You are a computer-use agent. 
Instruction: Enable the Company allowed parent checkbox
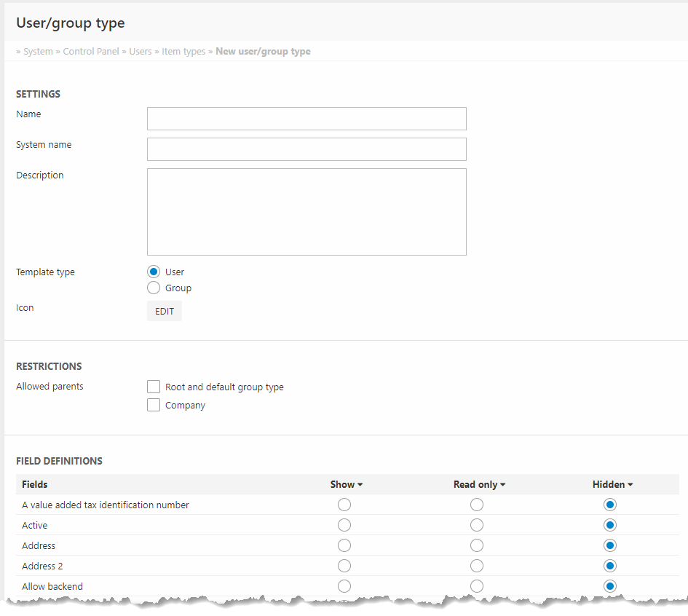point(154,406)
